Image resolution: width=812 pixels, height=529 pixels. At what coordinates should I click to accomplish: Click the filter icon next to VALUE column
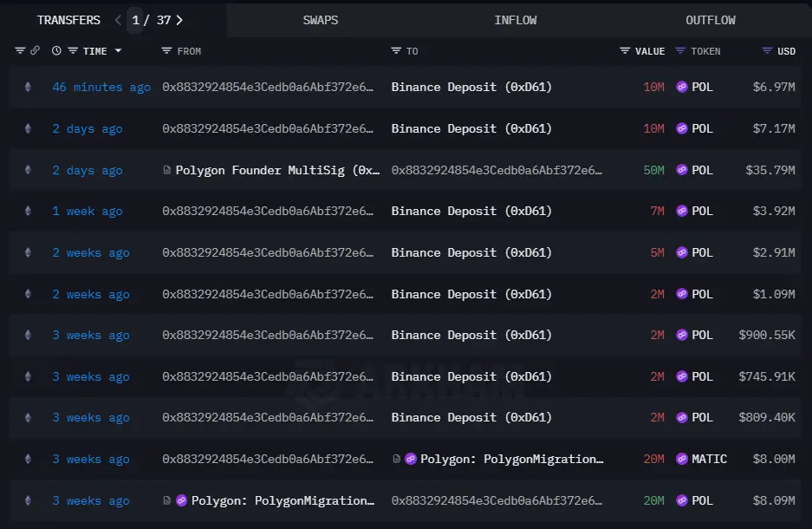625,51
